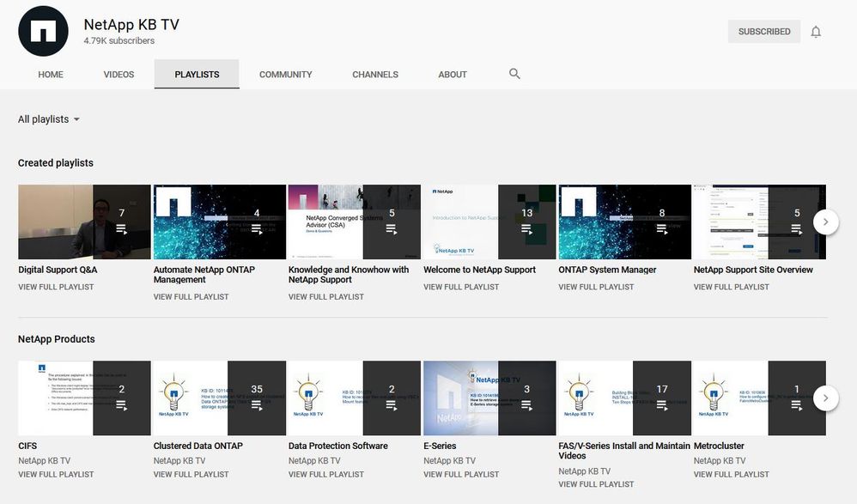Click playlist icon on Knowledge and Knowhow thumbnail
This screenshot has width=857, height=504.
(392, 229)
